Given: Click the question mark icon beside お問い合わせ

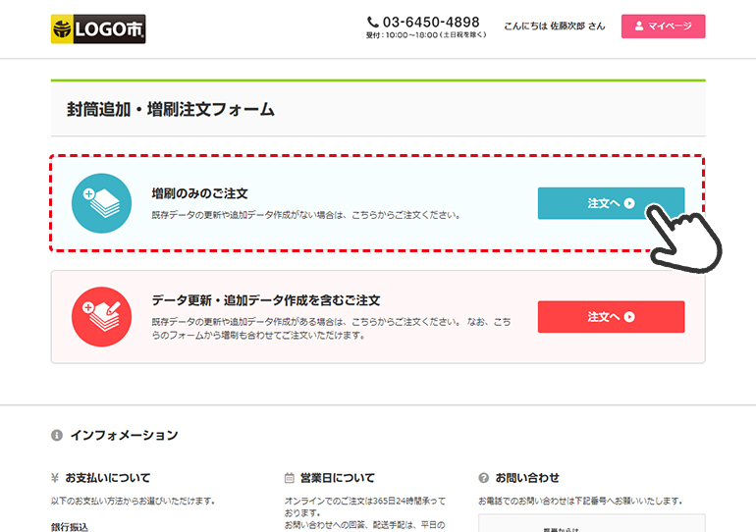Looking at the screenshot, I should pos(484,478).
